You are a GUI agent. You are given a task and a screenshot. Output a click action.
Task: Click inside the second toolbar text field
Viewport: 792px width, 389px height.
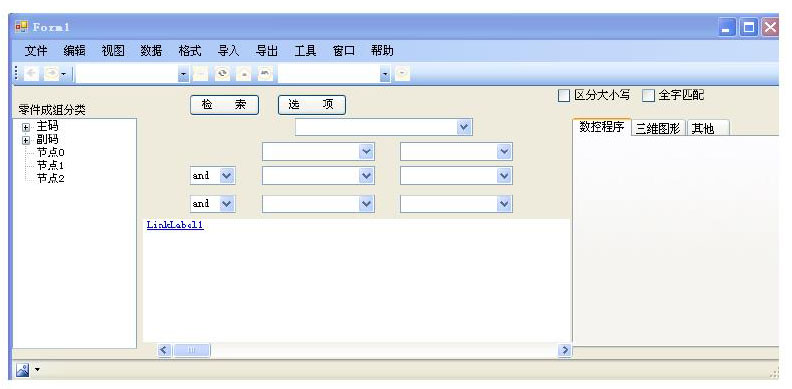coord(329,75)
